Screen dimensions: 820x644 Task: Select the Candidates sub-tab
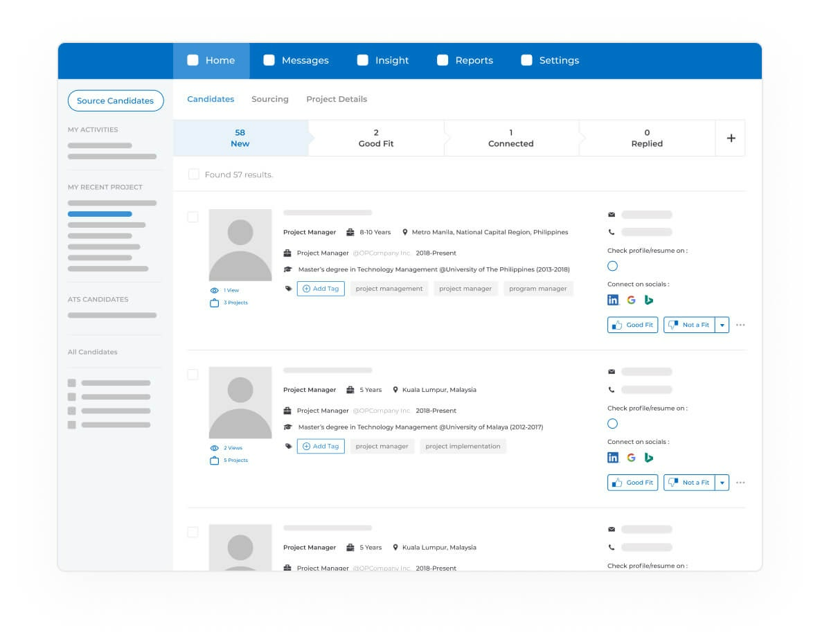point(211,99)
